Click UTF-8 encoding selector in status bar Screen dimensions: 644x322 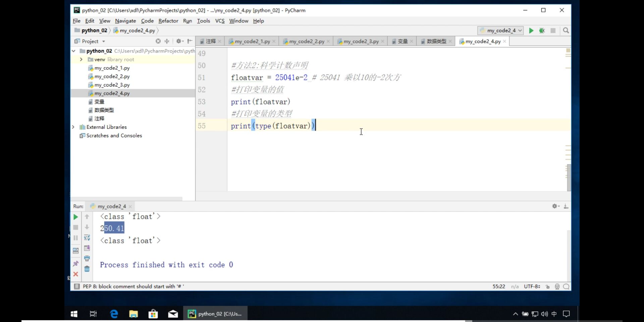pos(532,286)
